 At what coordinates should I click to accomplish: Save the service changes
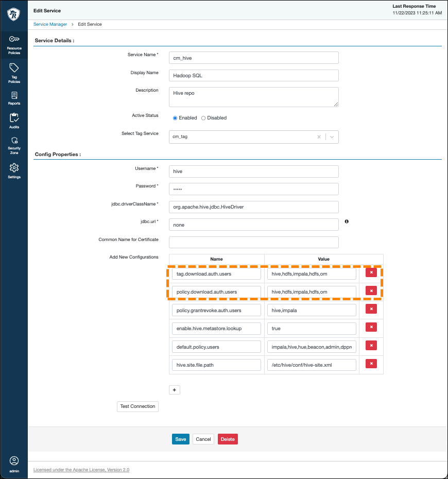point(180,439)
